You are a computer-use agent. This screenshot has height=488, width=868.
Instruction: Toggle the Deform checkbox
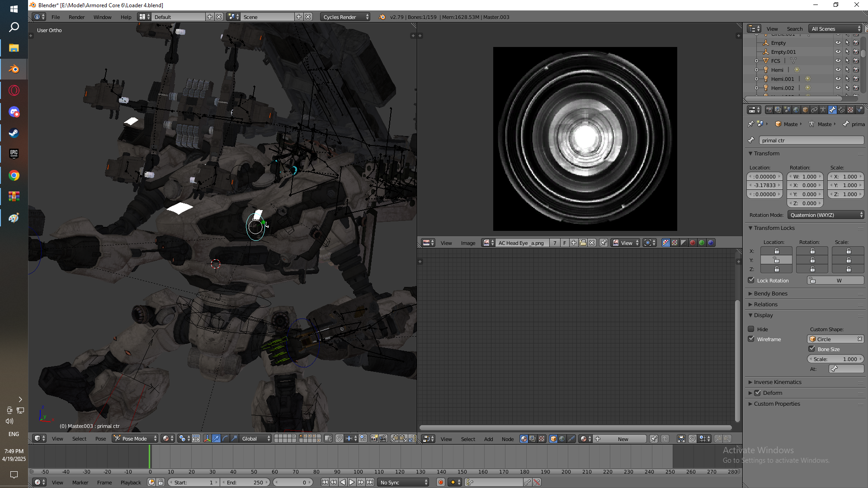(758, 393)
